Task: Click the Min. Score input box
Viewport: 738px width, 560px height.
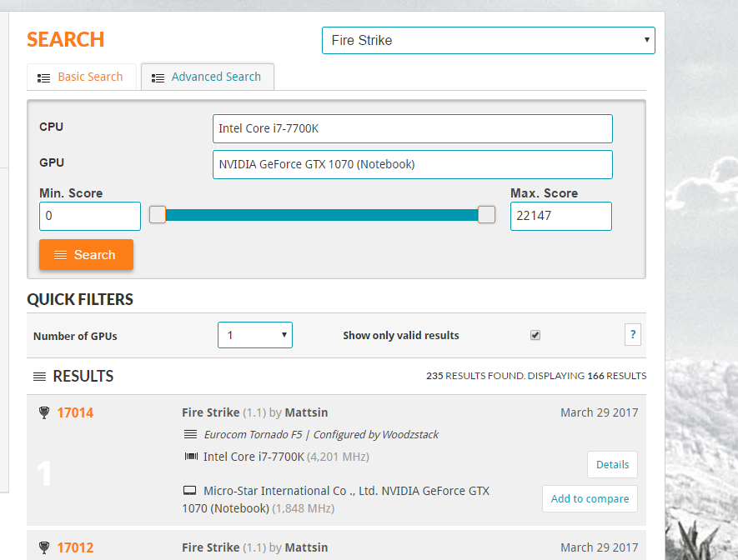Action: (x=90, y=217)
